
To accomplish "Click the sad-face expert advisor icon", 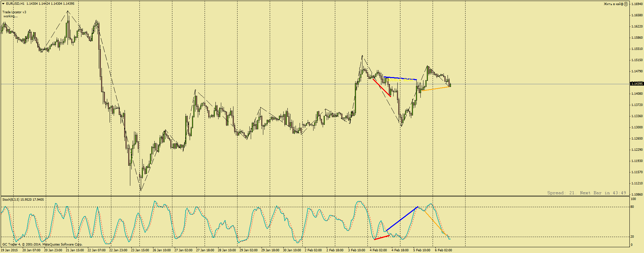I will point(626,4).
